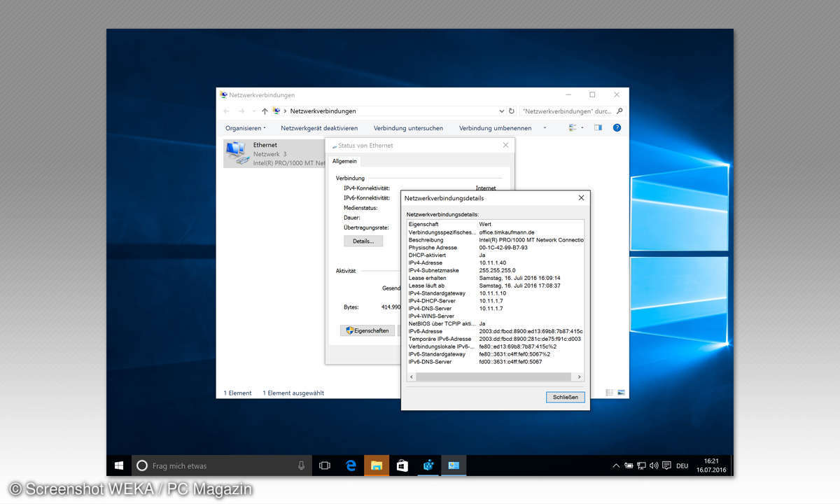
Task: Select the Lease erhalten row
Action: pyautogui.click(x=496, y=278)
